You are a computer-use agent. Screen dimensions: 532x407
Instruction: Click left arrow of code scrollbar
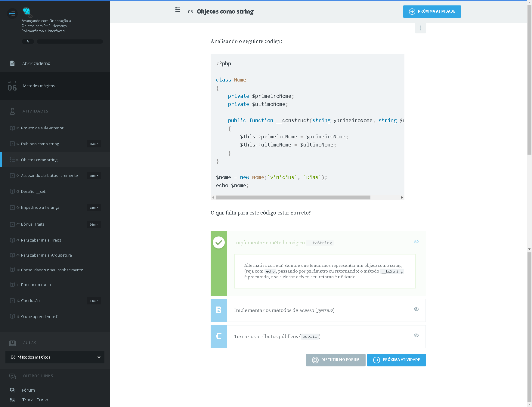coord(213,198)
